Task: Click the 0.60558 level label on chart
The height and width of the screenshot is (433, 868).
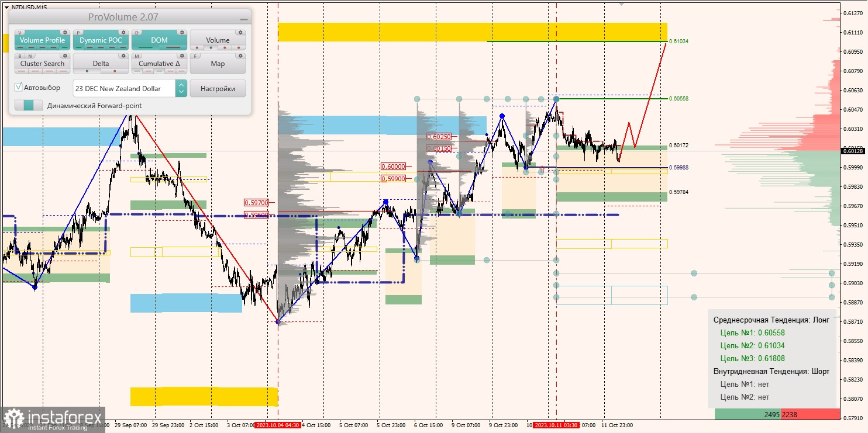Action: point(680,99)
